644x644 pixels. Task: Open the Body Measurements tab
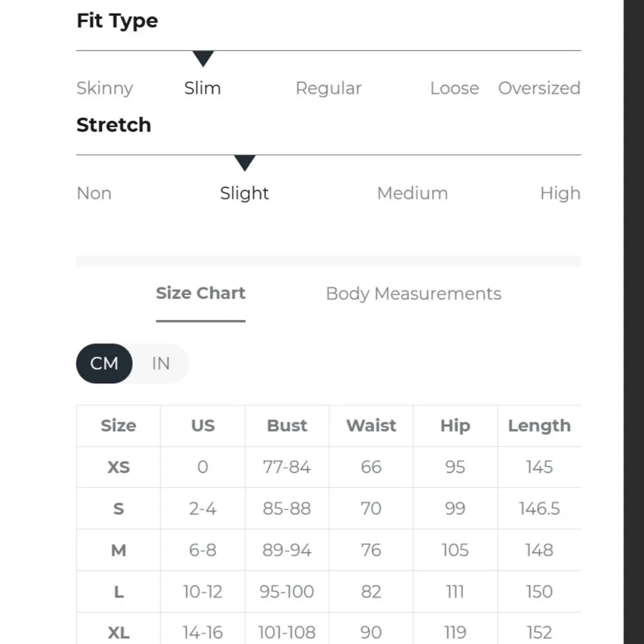413,294
